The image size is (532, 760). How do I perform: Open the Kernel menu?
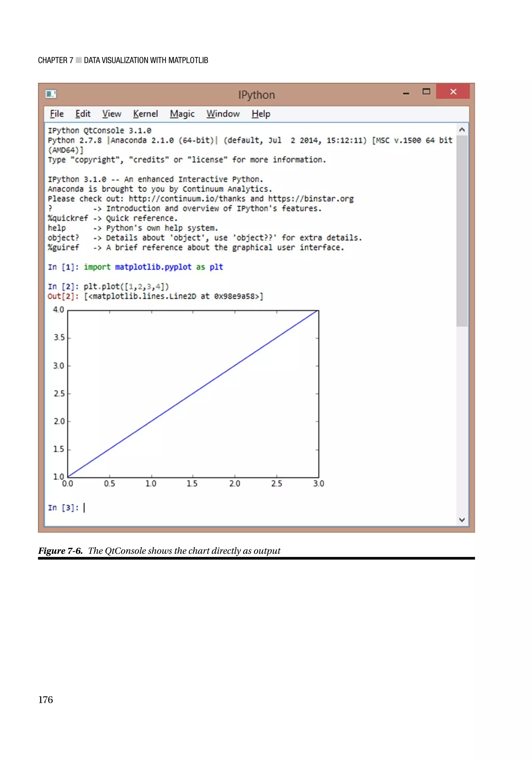tap(145, 114)
